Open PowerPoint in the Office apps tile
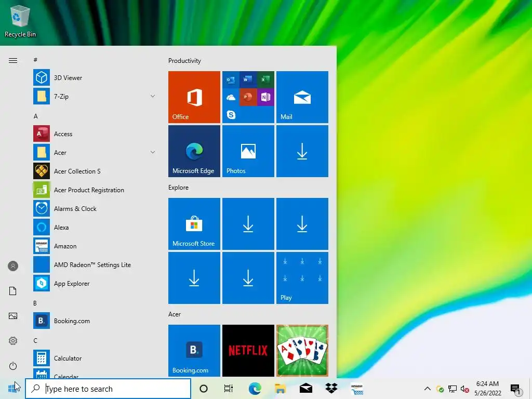This screenshot has width=532, height=399. 248,97
